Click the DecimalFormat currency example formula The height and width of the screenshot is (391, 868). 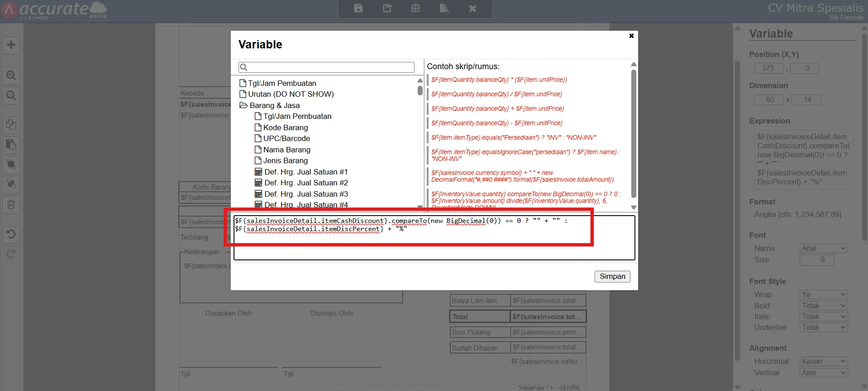pyautogui.click(x=522, y=176)
